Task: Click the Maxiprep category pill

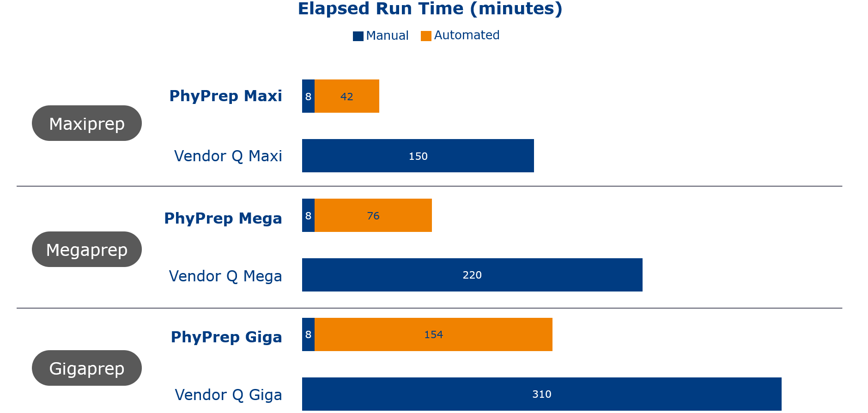Action: [87, 123]
